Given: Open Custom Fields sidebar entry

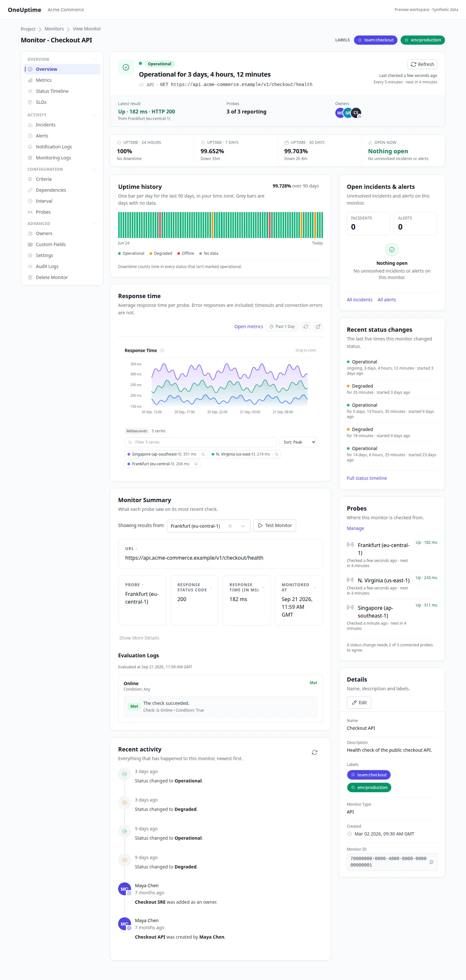Looking at the screenshot, I should [x=62, y=245].
